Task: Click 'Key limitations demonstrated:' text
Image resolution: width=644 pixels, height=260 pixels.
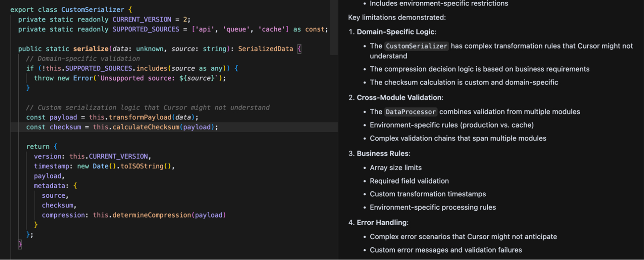Action: (x=397, y=17)
